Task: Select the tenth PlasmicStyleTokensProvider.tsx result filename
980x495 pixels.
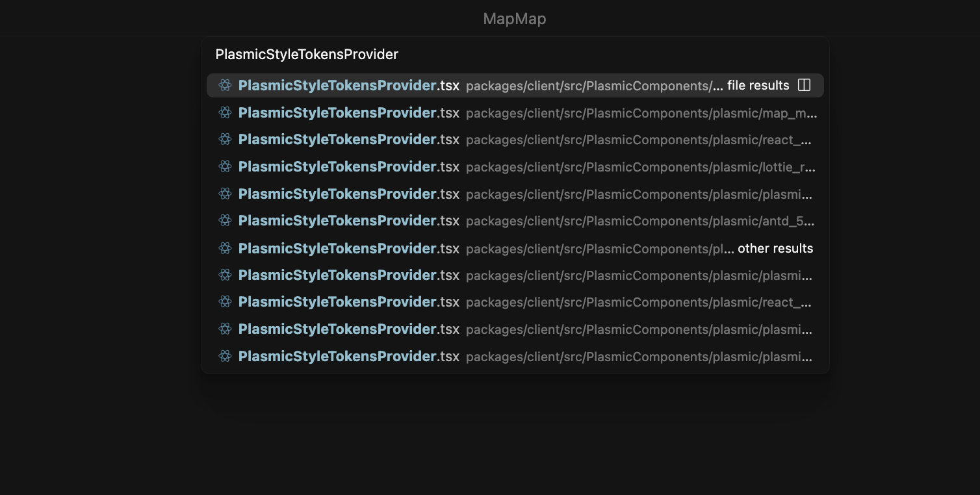Action: pos(348,329)
